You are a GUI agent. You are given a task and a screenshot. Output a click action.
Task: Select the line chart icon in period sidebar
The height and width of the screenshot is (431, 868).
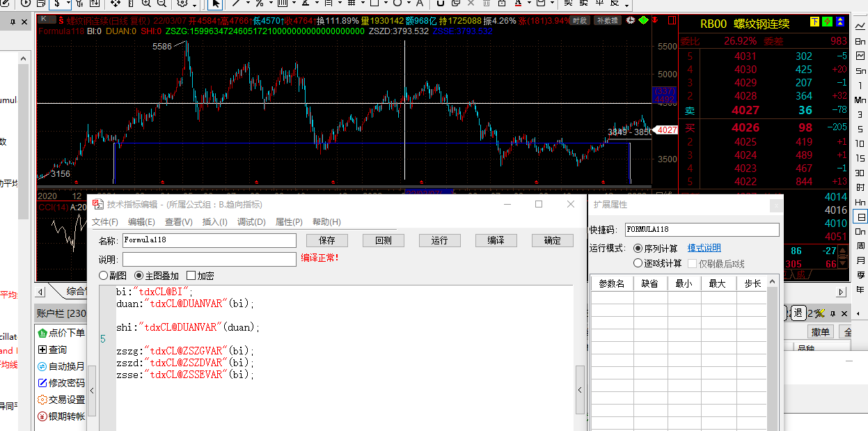click(861, 28)
